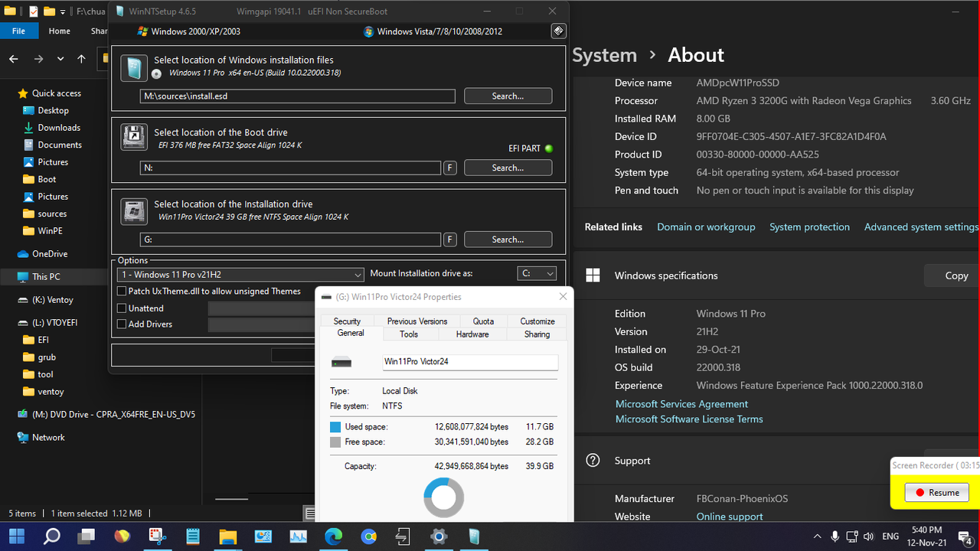Open the Hardware tab in Properties
The height and width of the screenshot is (551, 980).
coord(472,334)
